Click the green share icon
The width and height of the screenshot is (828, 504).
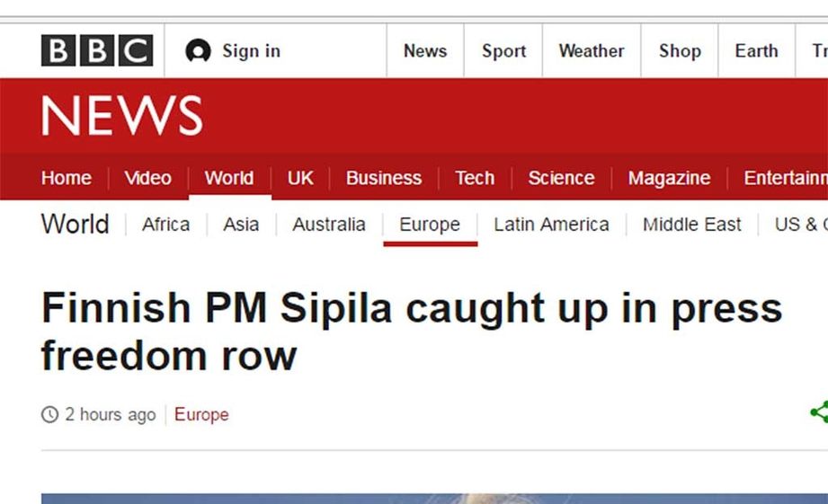[x=818, y=412]
